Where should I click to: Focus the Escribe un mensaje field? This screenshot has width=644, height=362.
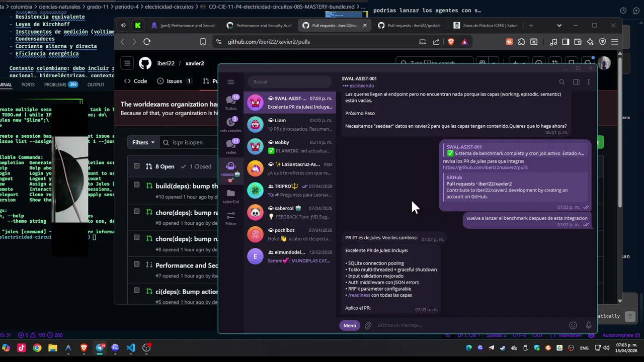click(470, 325)
